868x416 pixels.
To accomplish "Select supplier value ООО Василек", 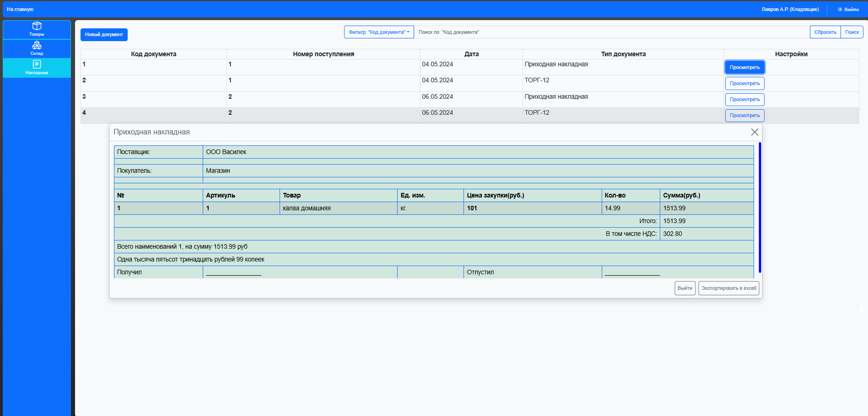I will (x=226, y=152).
